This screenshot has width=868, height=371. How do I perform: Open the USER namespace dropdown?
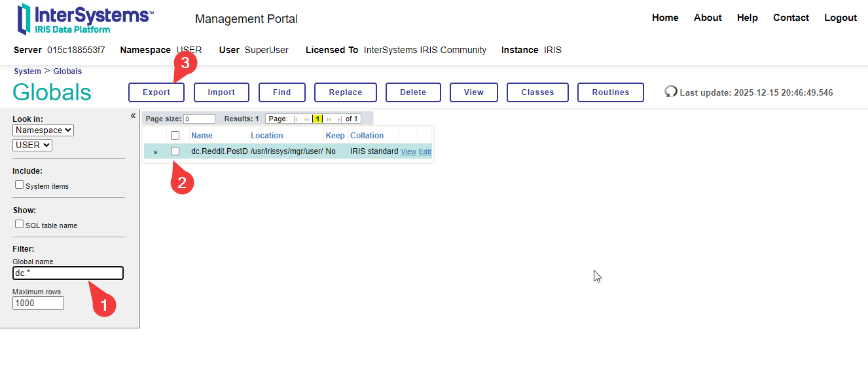coord(32,145)
